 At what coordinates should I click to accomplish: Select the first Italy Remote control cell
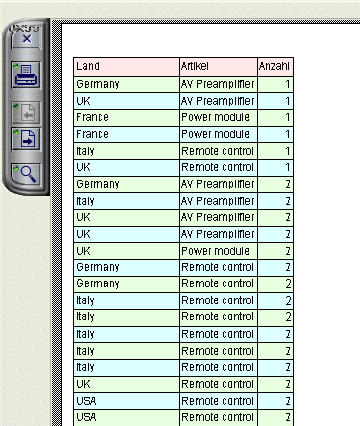coord(218,151)
